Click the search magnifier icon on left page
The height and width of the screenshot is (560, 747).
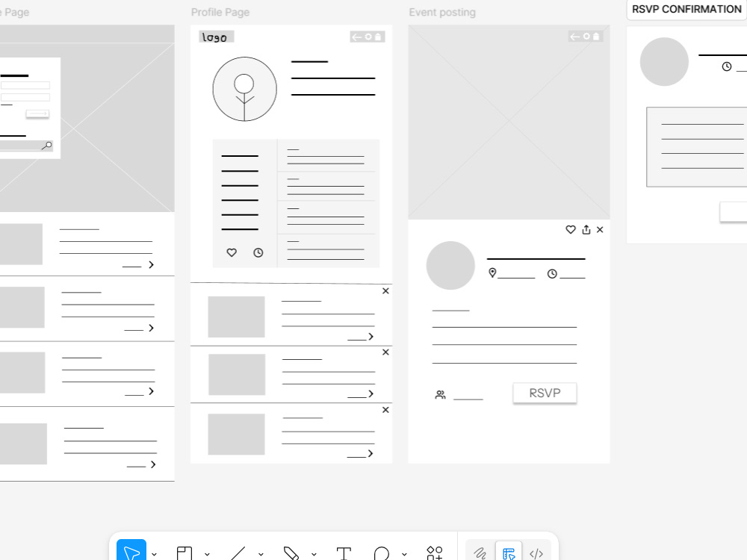pos(46,146)
